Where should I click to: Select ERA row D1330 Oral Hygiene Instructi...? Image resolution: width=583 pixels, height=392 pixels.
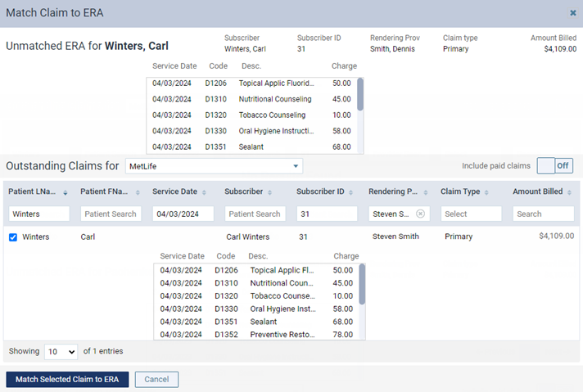251,131
